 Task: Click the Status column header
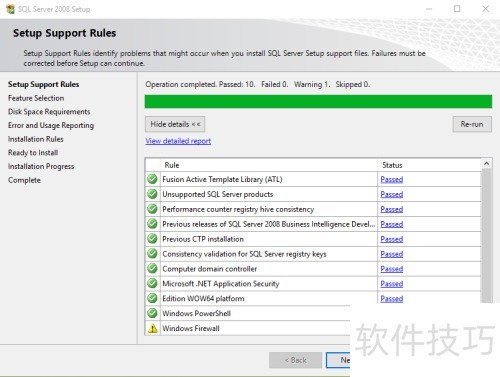(430, 165)
